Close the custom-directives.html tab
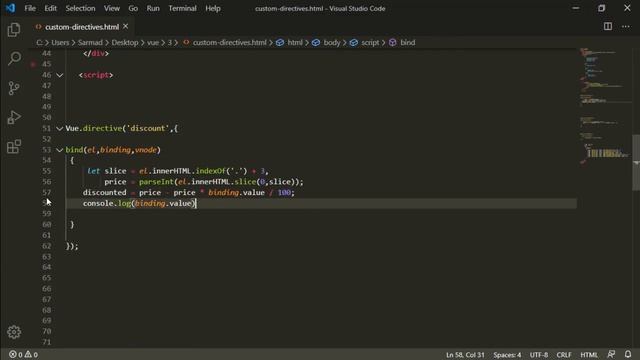 pos(126,27)
